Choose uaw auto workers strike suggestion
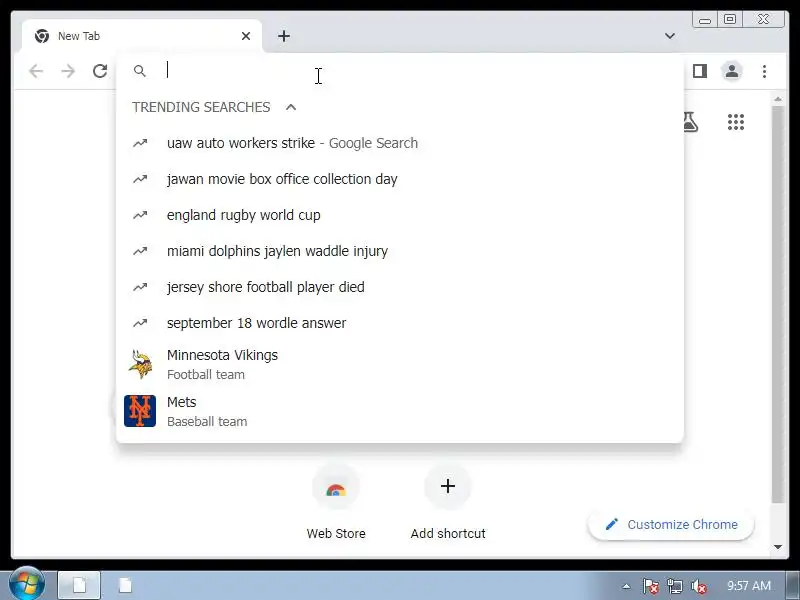Screen dimensions: 800x600 pyautogui.click(x=400, y=143)
